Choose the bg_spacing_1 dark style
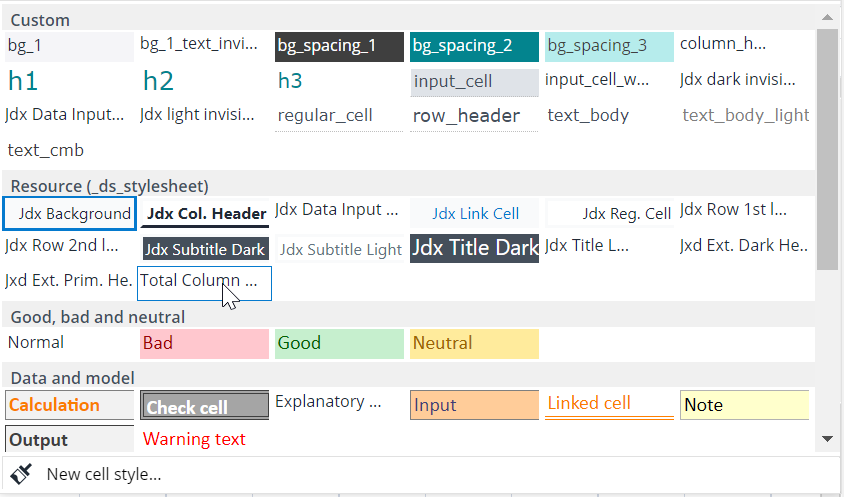Viewport: 844px width, 497px height. coord(339,46)
